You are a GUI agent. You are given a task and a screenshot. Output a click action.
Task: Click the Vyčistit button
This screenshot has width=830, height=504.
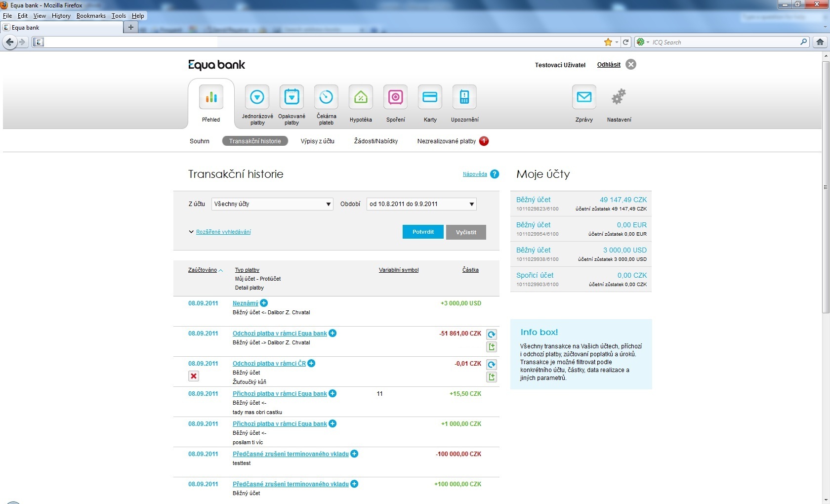pos(466,232)
